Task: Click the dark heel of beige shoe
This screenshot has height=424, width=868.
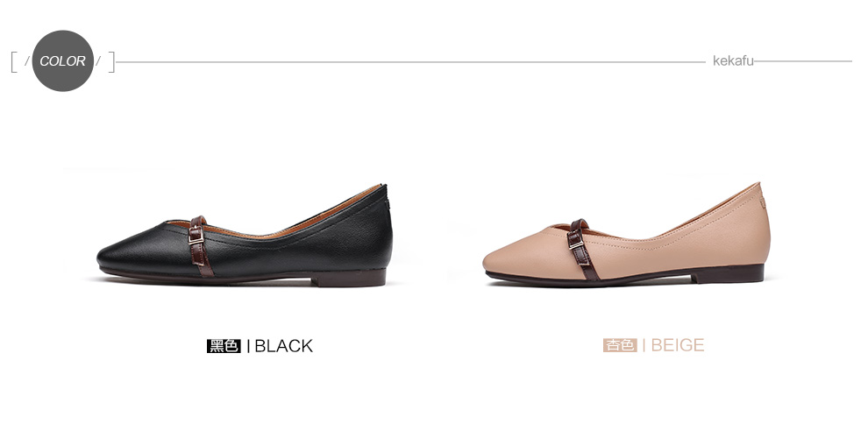Action: 728,273
